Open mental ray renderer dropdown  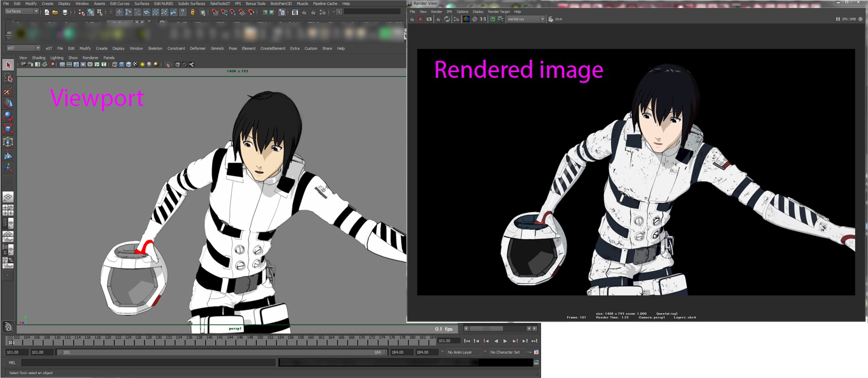526,19
